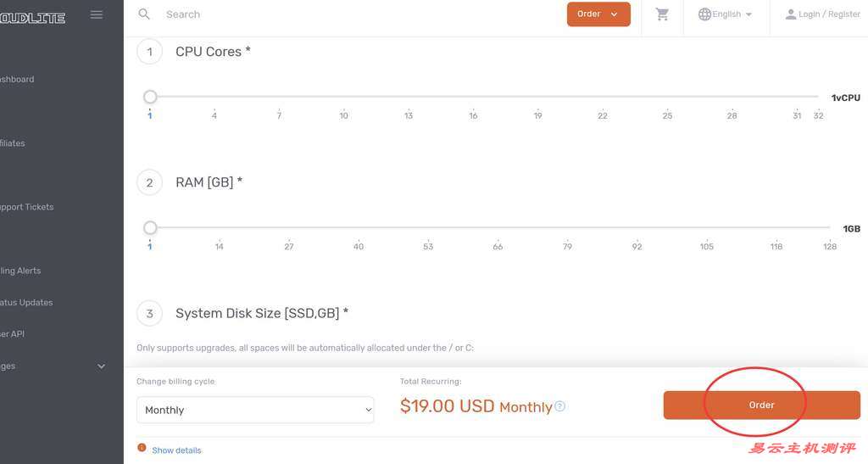Open the top orange Order dropdown

coord(598,14)
